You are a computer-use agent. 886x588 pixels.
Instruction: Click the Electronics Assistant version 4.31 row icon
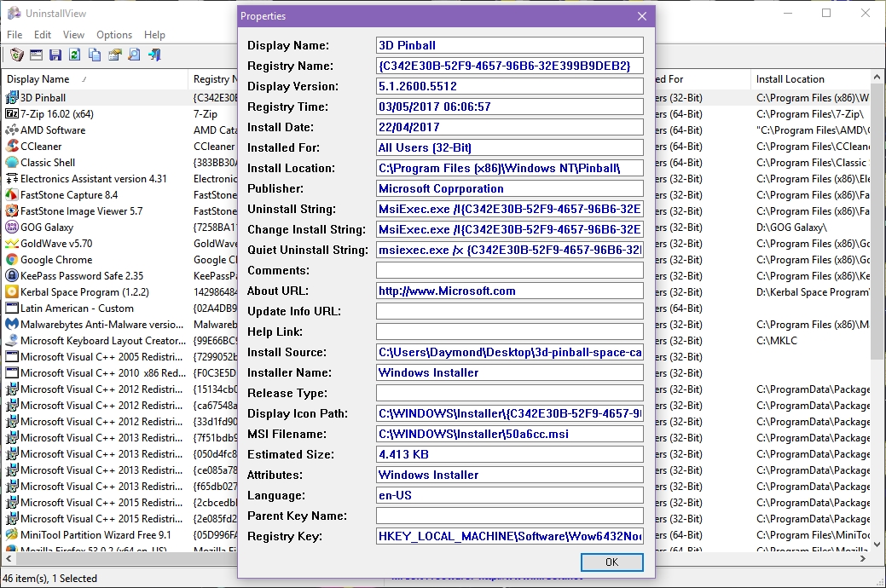pos(12,178)
